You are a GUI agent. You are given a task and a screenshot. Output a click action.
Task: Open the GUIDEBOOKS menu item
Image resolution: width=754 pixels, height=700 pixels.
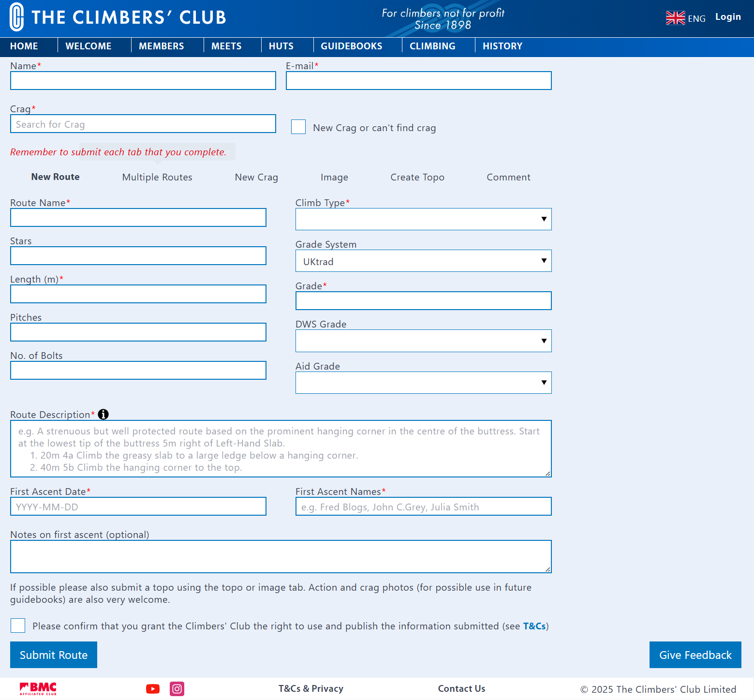pos(352,46)
